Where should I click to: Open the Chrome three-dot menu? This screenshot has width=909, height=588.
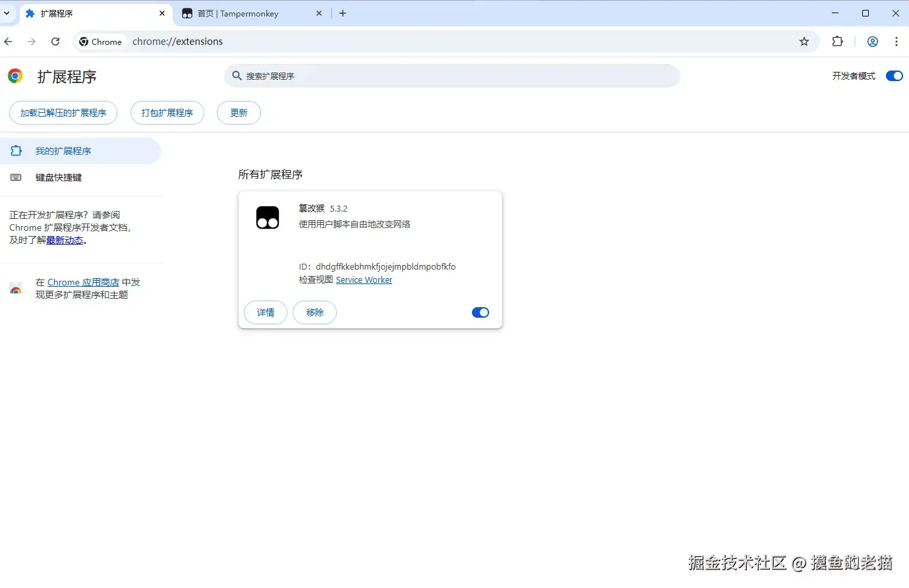click(x=896, y=42)
